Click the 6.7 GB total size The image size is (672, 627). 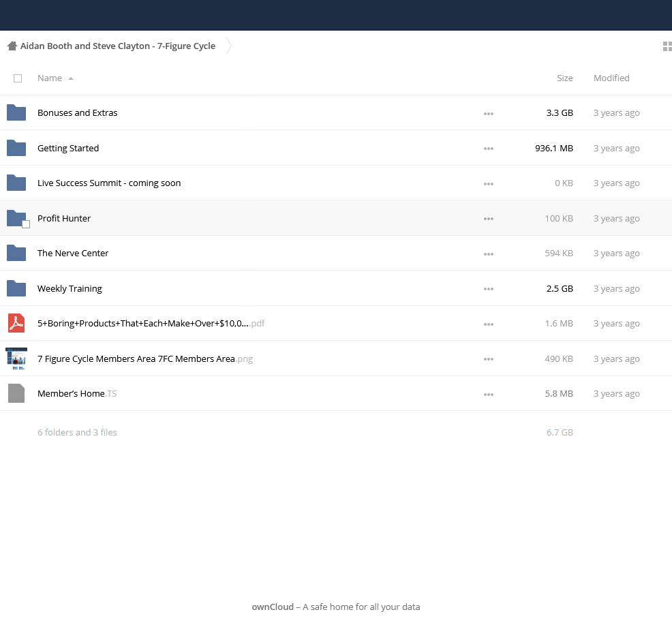click(x=560, y=433)
